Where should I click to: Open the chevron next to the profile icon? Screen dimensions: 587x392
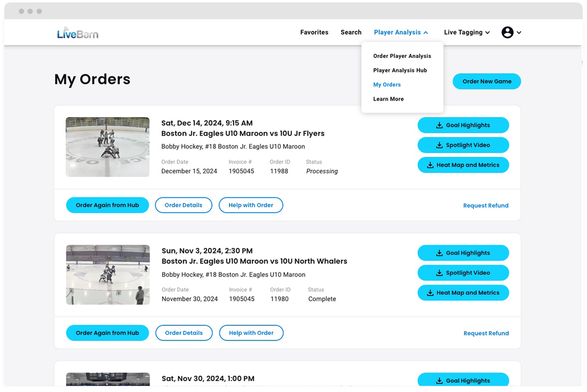point(519,32)
